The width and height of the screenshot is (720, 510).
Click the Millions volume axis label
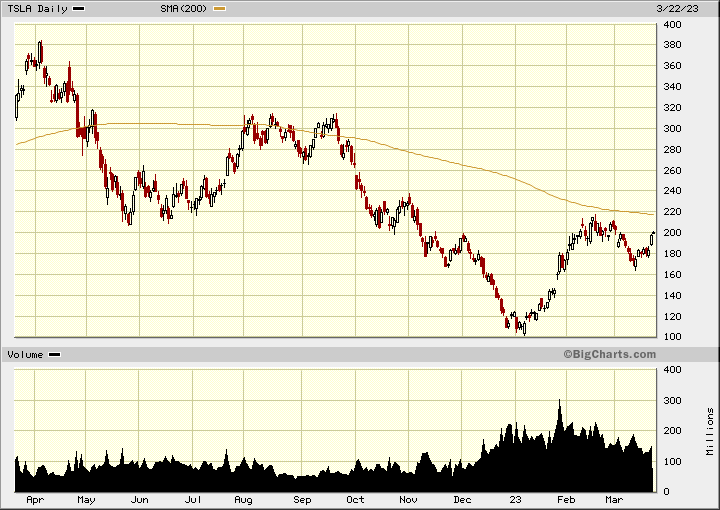(x=710, y=432)
